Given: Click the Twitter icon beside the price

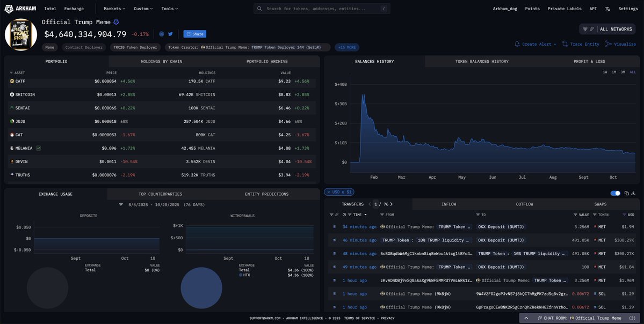Looking at the screenshot, I should [170, 34].
